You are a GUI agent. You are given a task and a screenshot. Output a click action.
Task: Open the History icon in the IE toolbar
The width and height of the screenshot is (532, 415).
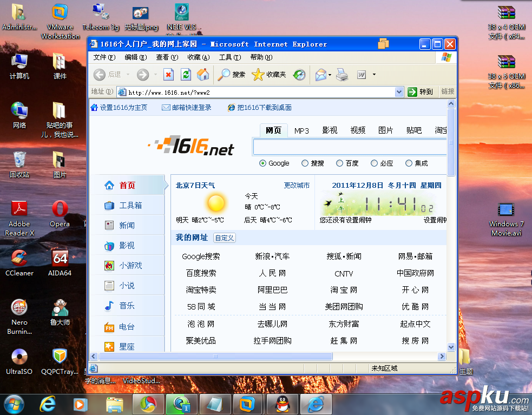pos(300,75)
